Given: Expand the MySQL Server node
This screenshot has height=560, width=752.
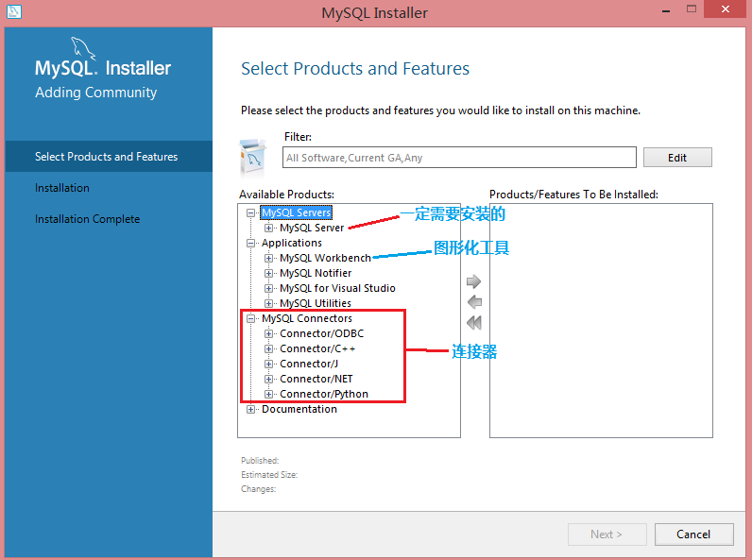Looking at the screenshot, I should (x=268, y=228).
